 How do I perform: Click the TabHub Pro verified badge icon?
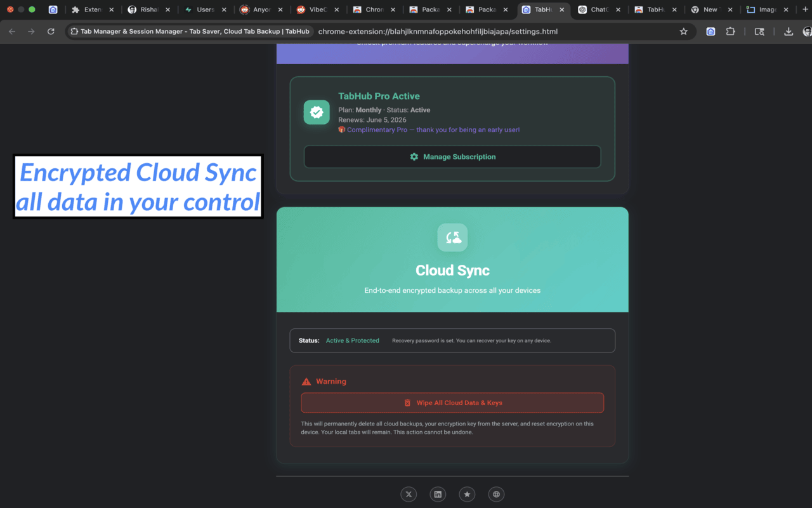pos(317,112)
